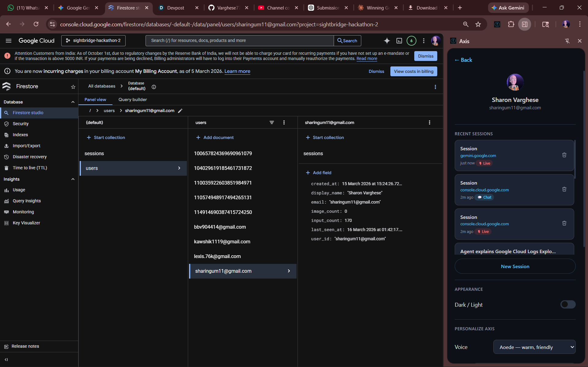Delete the gemini.google.com session
Screen dimensions: 588x367
(x=564, y=155)
